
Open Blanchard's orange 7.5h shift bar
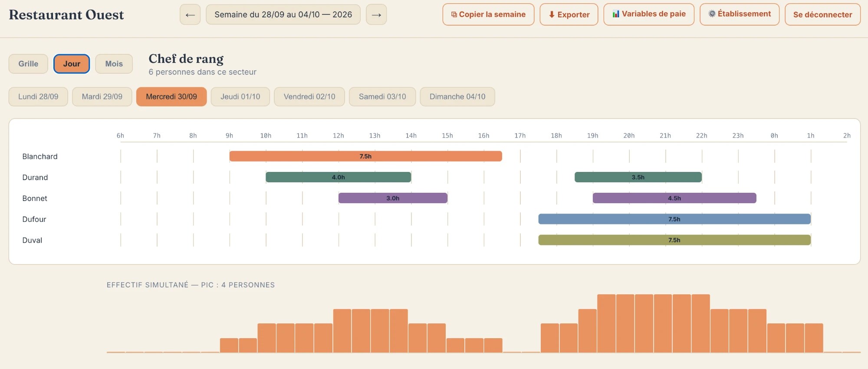tap(365, 156)
